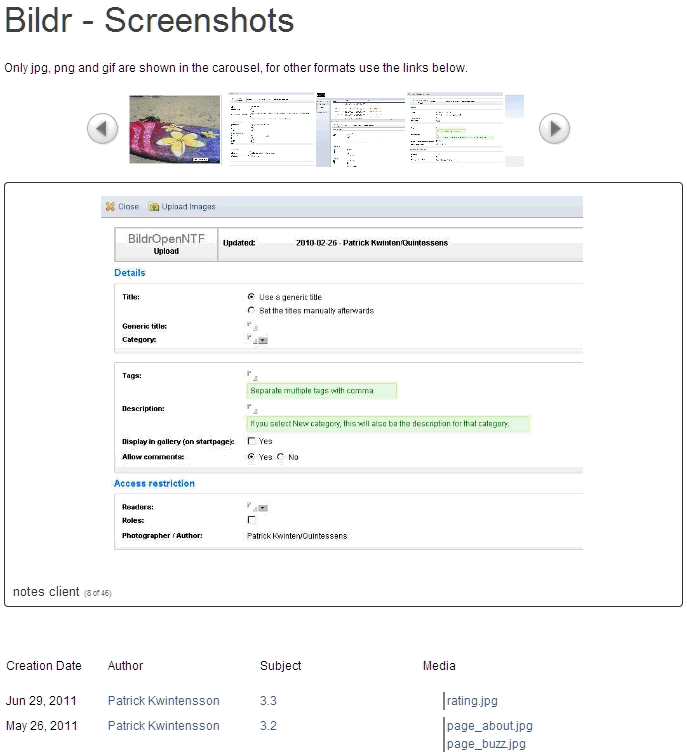Choose 'No' for Allow comments
Image resolution: width=687 pixels, height=752 pixels.
pos(280,457)
